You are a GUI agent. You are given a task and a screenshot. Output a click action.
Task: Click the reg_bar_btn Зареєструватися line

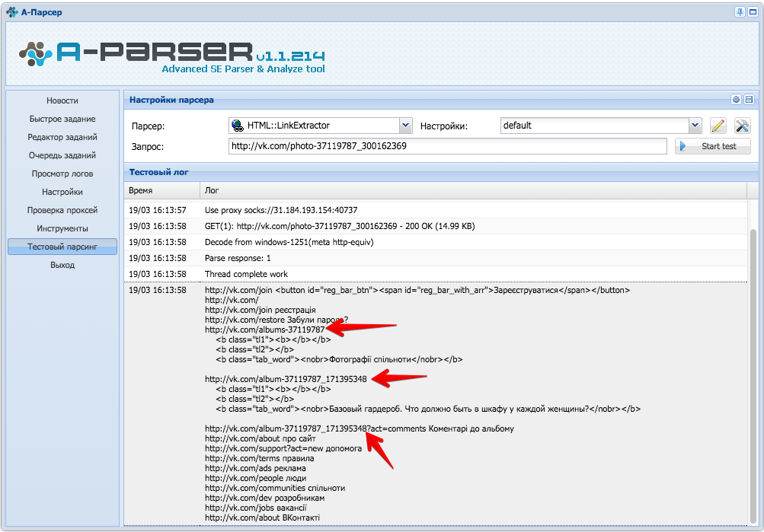tap(417, 290)
